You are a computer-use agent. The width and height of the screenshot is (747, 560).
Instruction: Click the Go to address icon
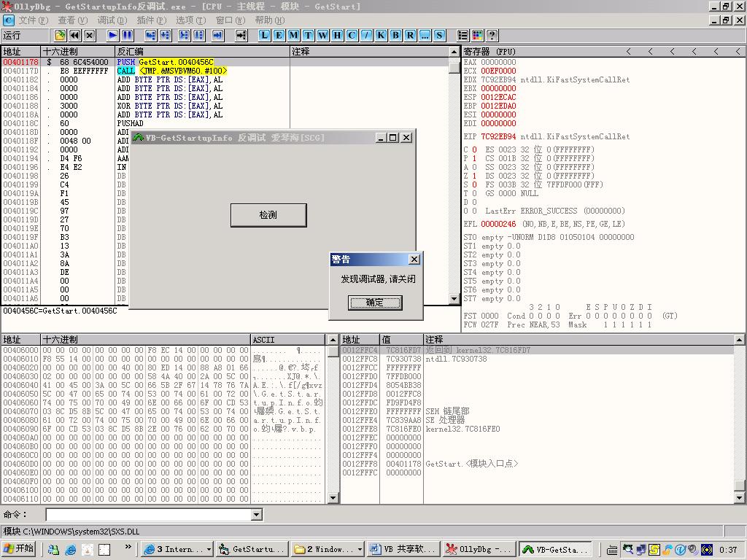[x=241, y=35]
